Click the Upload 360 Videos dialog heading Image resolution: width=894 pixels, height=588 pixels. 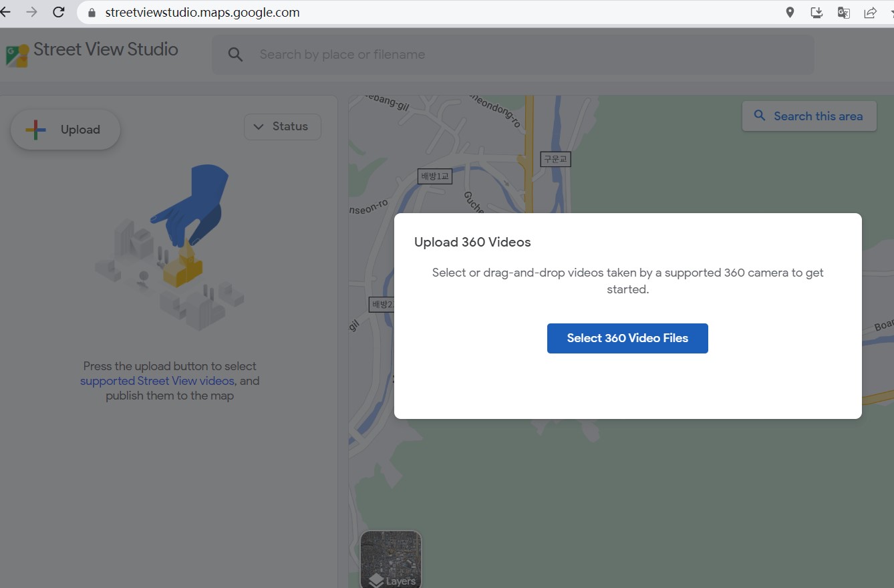tap(472, 243)
